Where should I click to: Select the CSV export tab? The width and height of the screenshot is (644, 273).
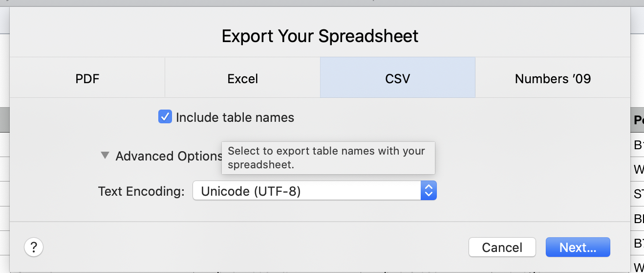[398, 78]
